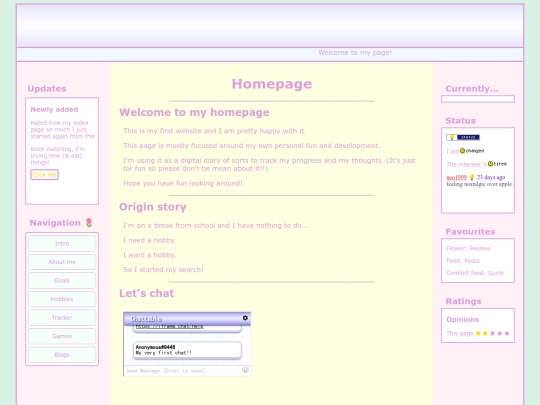This screenshot has width=540, height=405.
Task: Click the fifth star in page rating
Action: pyautogui.click(x=507, y=333)
